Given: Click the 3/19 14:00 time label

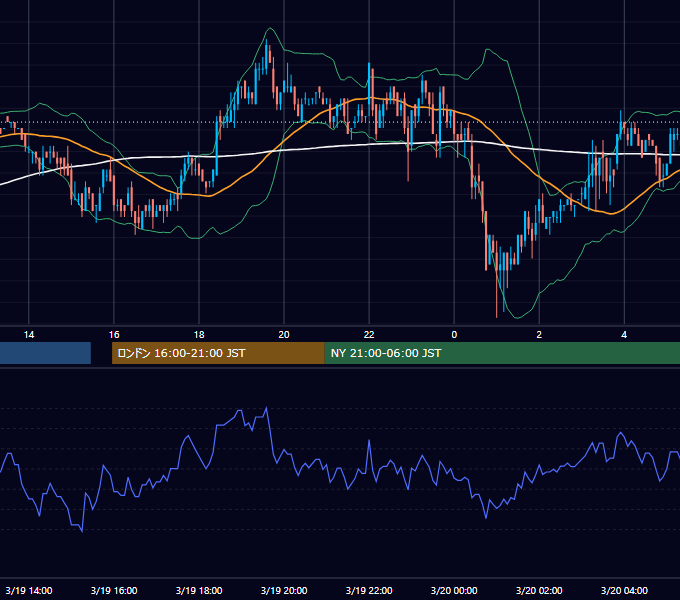Looking at the screenshot, I should [29, 590].
